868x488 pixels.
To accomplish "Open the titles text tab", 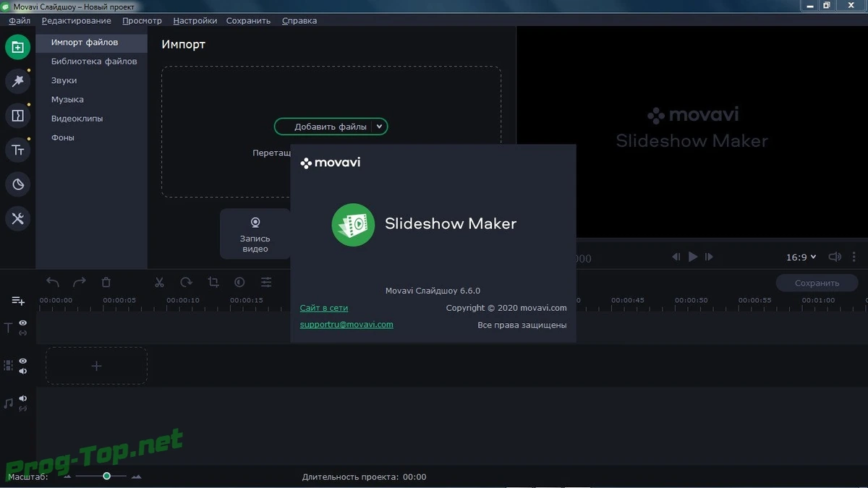I will click(18, 150).
